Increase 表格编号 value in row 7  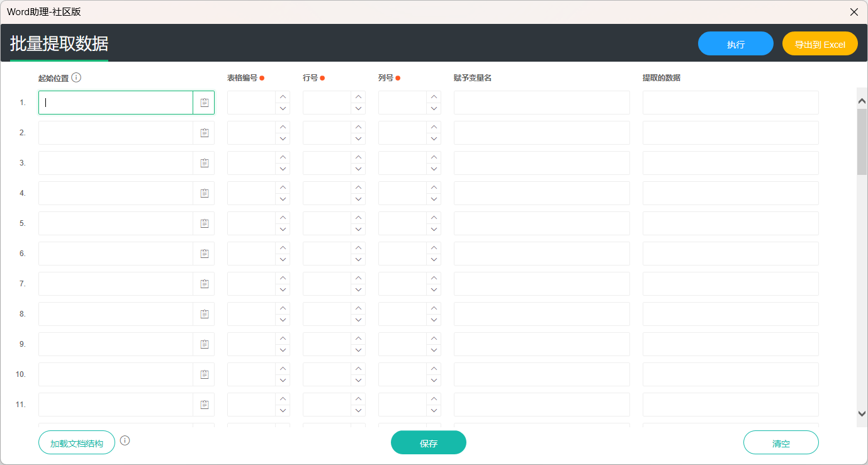pos(283,278)
